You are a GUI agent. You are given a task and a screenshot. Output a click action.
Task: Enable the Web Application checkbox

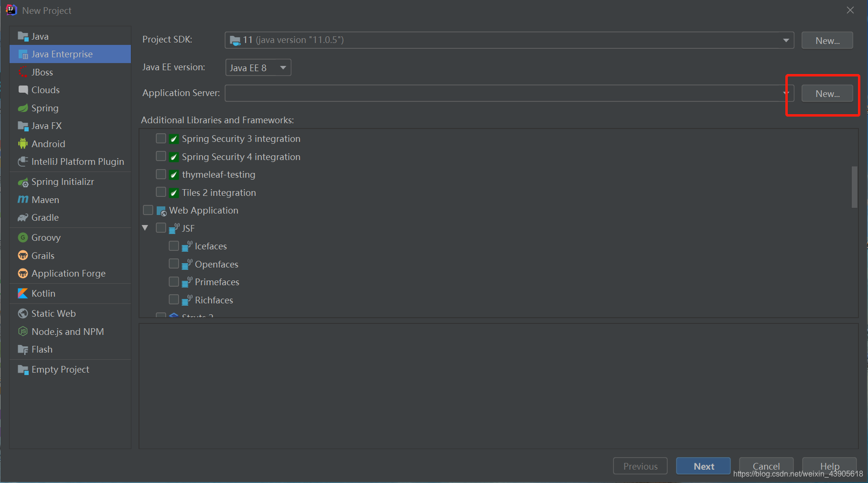coord(148,210)
